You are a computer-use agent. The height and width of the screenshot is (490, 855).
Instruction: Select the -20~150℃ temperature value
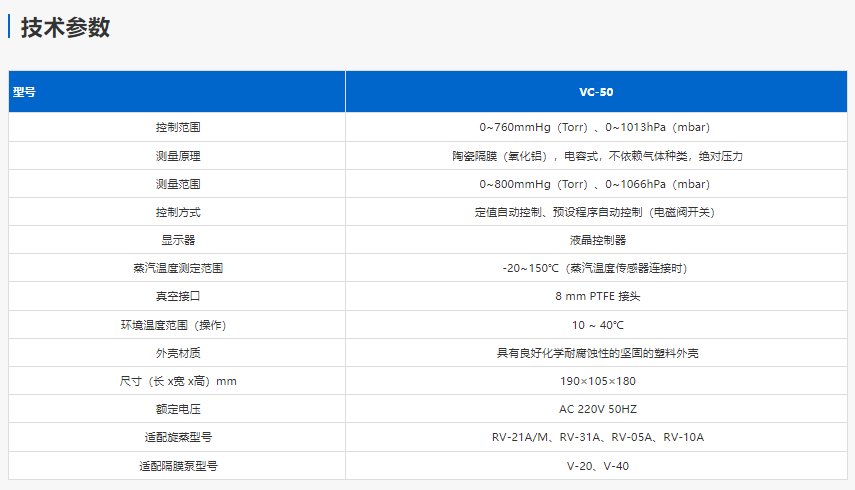point(596,268)
